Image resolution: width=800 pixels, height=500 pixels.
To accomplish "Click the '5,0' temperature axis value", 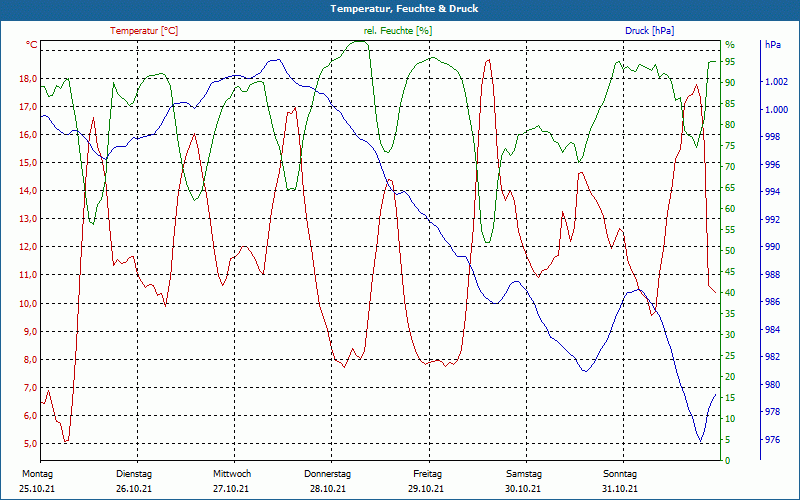I will 31,444.
